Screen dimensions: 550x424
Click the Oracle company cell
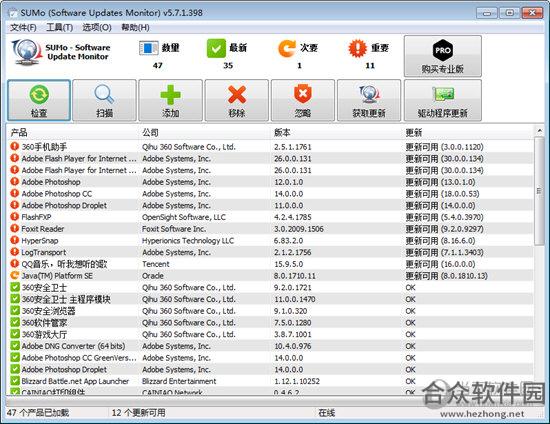(153, 276)
